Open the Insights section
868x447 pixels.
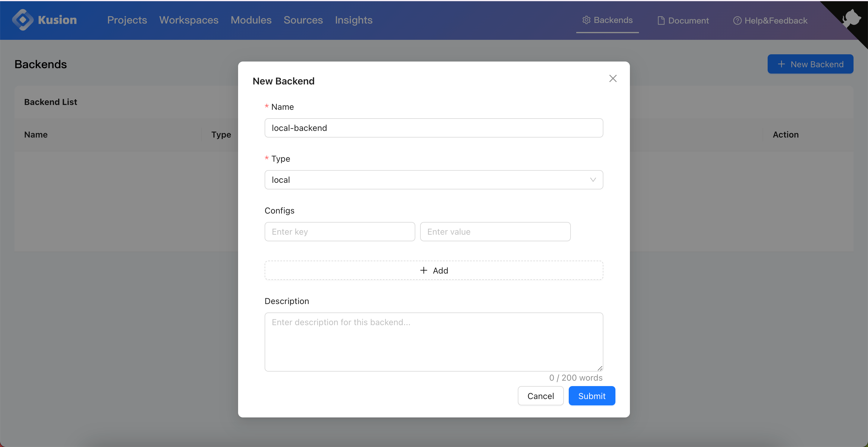coord(354,20)
